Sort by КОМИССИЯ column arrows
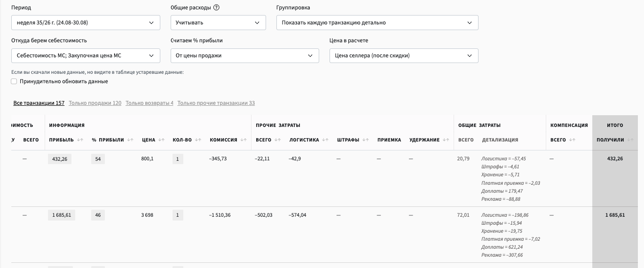 [243, 140]
